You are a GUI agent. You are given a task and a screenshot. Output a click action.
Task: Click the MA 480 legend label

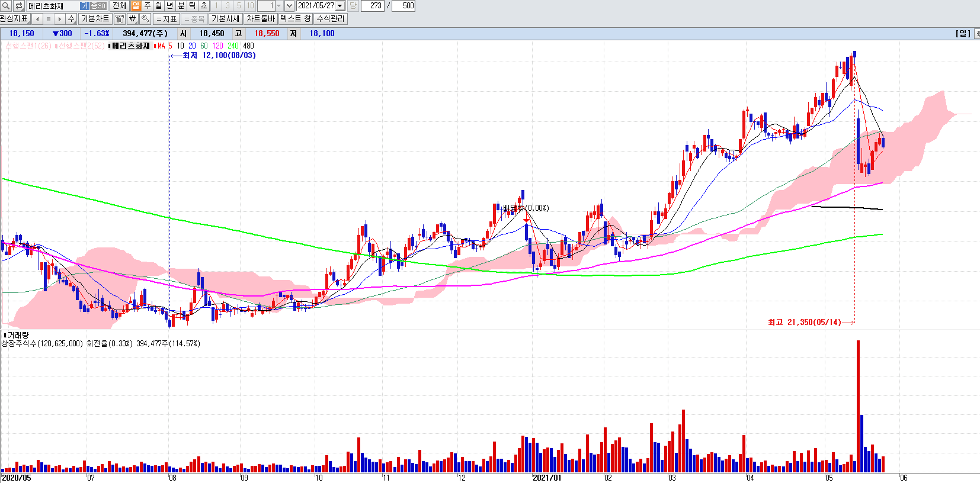pyautogui.click(x=248, y=46)
